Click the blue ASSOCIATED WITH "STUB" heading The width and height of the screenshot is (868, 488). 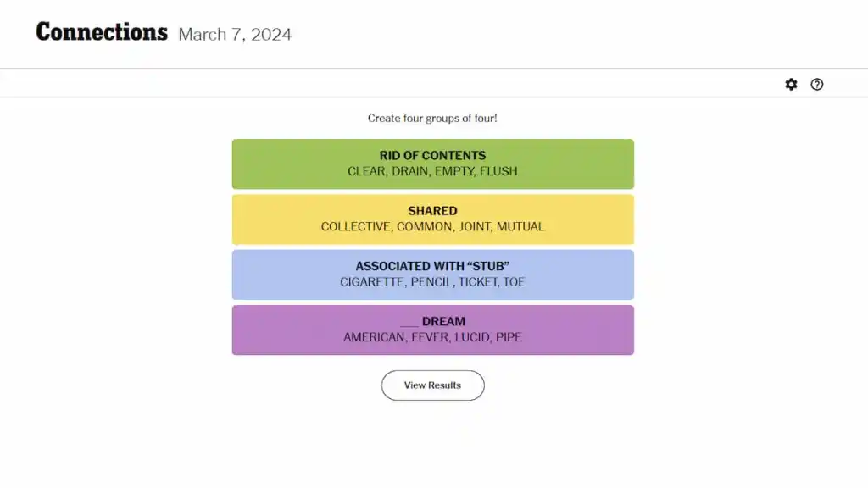pos(432,266)
